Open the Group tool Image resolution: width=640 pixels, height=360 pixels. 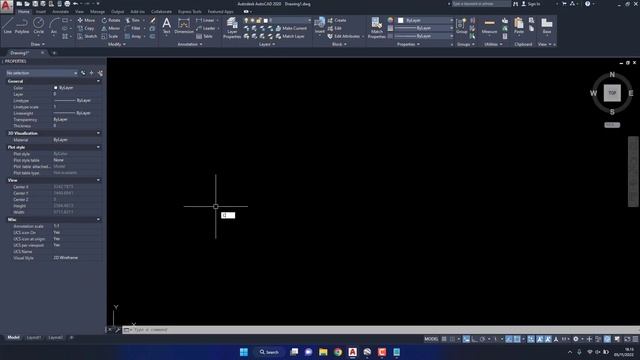point(461,26)
